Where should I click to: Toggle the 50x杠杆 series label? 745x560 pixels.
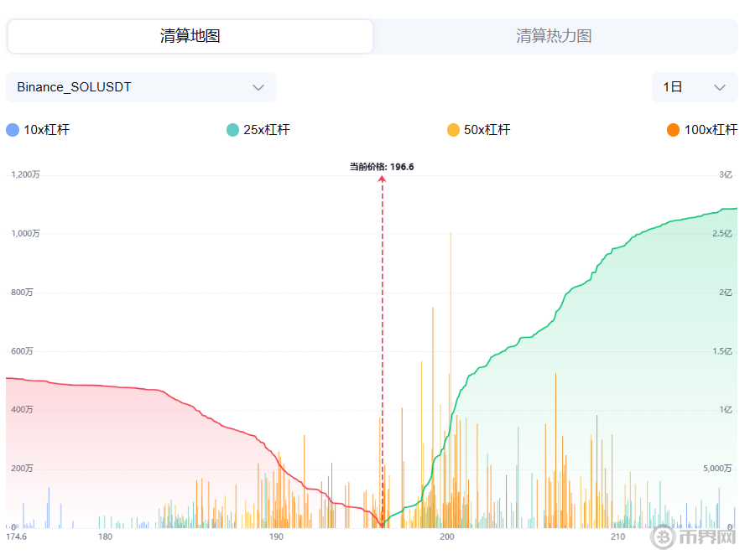pyautogui.click(x=487, y=130)
